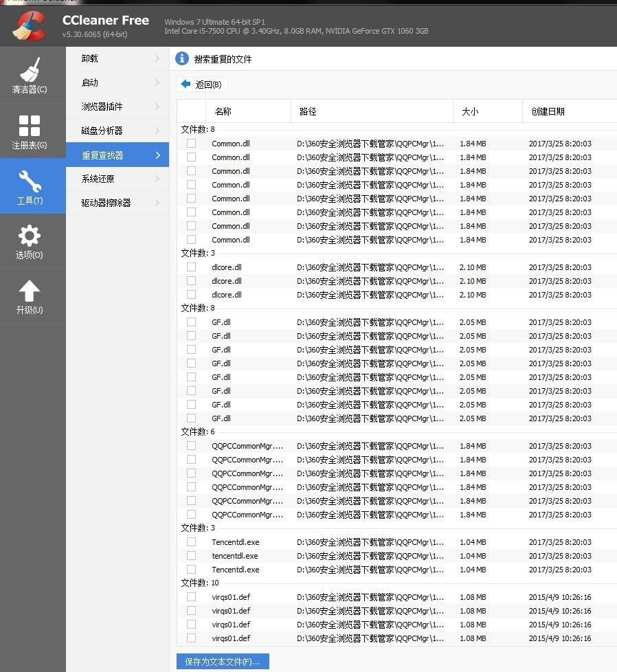The image size is (617, 672).
Task: Check the last GF.dll checkbox
Action: coord(191,418)
